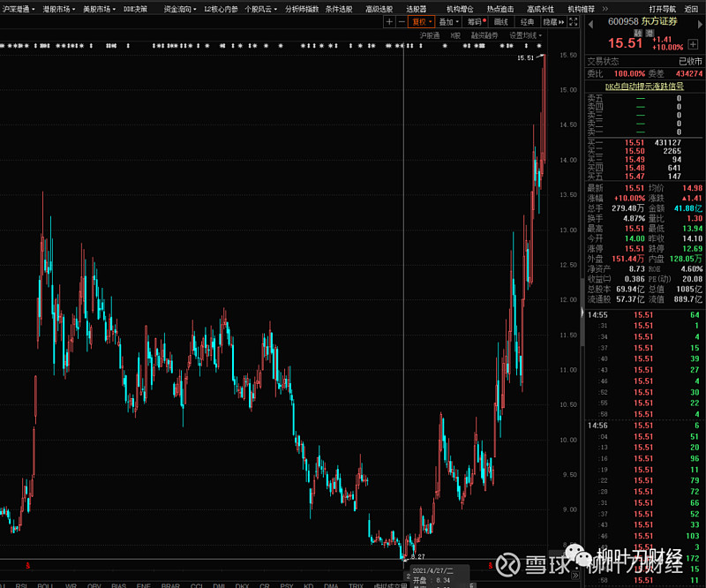Go to previous stock arrow
The width and height of the screenshot is (706, 588).
(x=590, y=25)
